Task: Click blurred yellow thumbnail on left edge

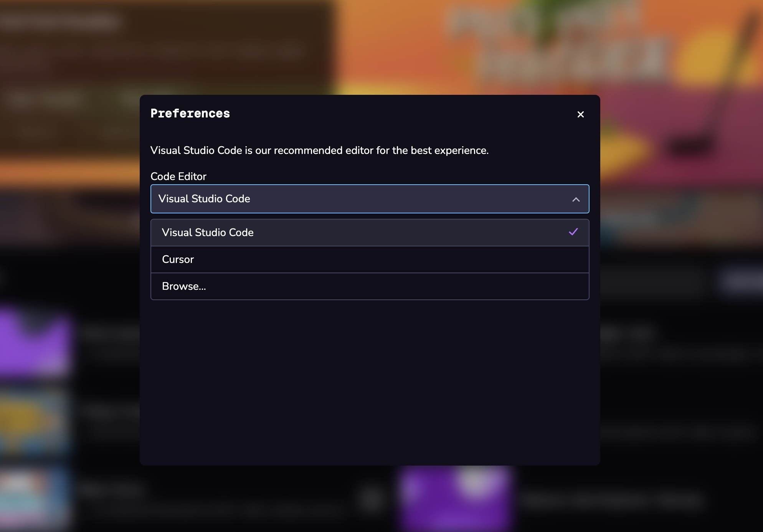Action: [x=33, y=420]
